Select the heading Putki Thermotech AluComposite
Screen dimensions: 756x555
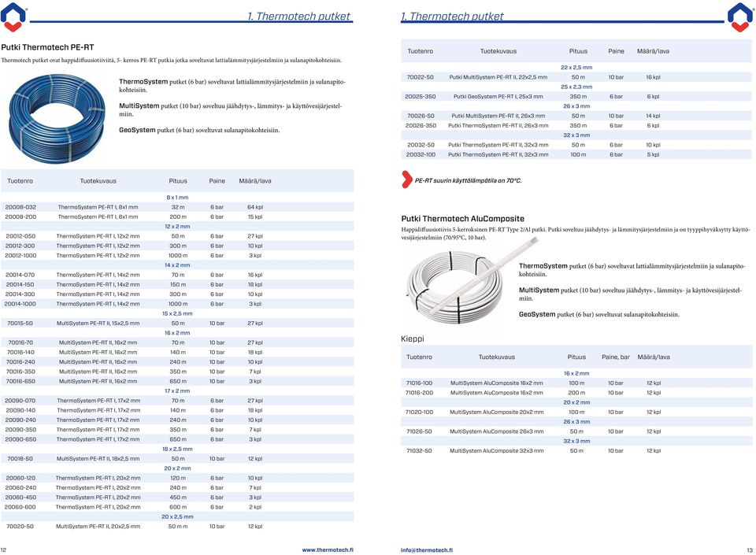[462, 218]
